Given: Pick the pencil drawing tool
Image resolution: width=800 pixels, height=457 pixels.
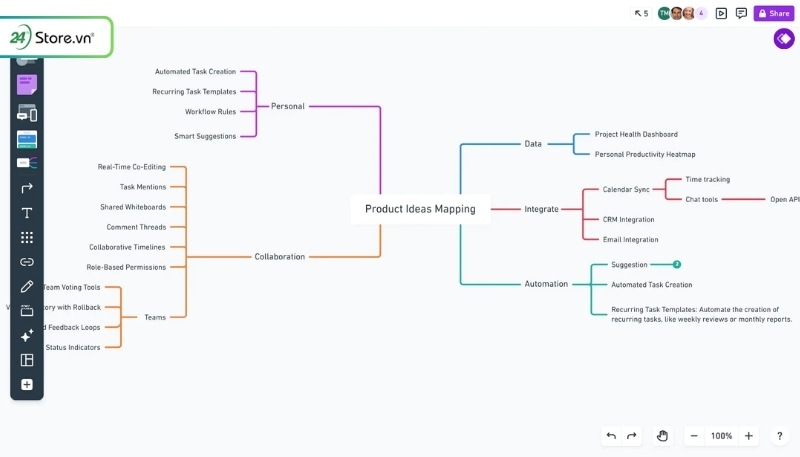Looking at the screenshot, I should click(x=27, y=287).
